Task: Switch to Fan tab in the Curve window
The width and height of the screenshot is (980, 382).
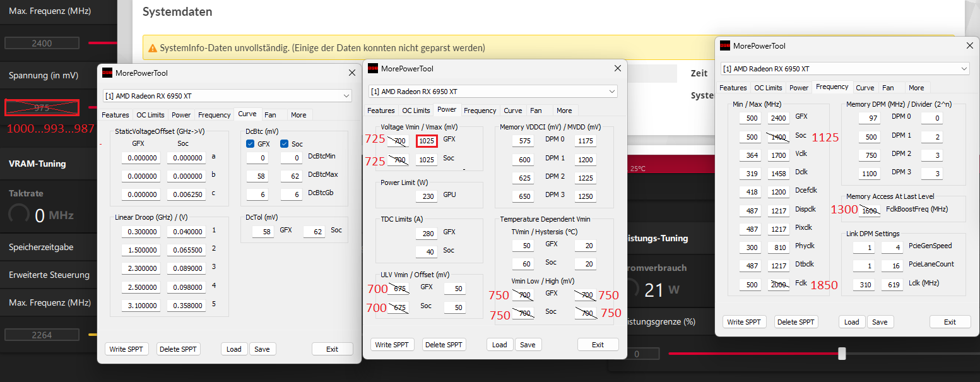Action: pos(270,115)
